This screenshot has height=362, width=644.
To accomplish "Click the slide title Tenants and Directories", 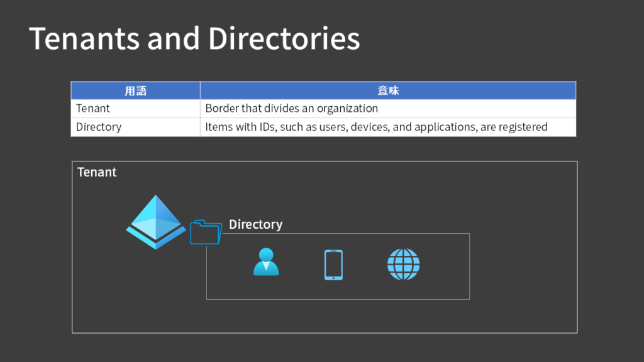I will (x=194, y=38).
